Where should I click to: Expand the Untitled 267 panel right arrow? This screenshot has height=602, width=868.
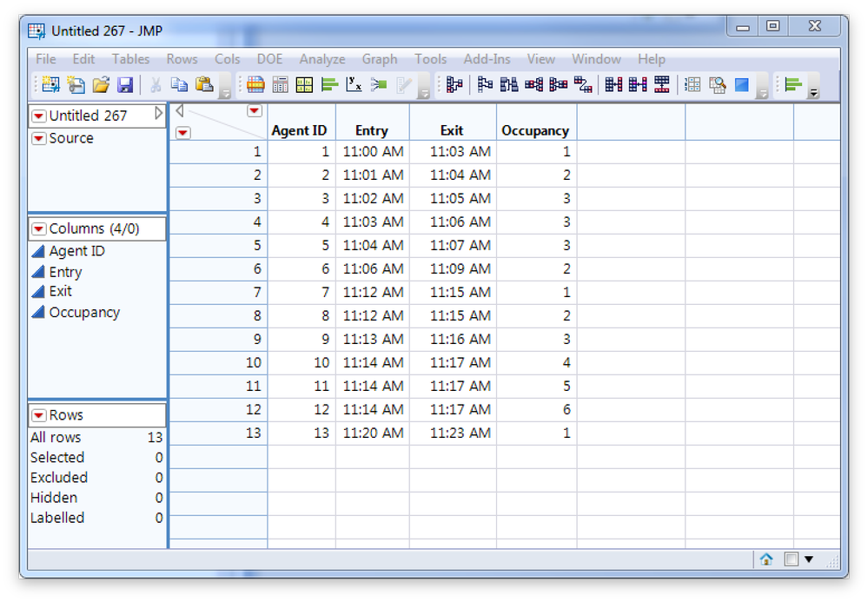pos(159,114)
